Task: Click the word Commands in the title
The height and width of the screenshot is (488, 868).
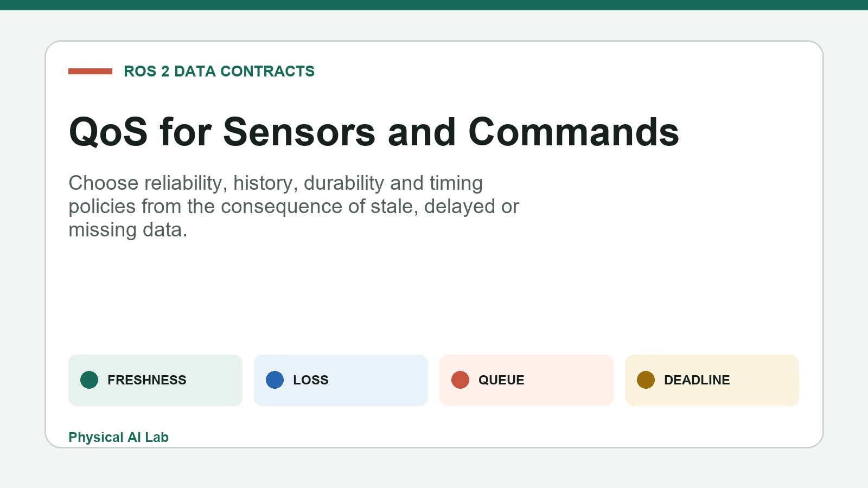Action: click(573, 132)
